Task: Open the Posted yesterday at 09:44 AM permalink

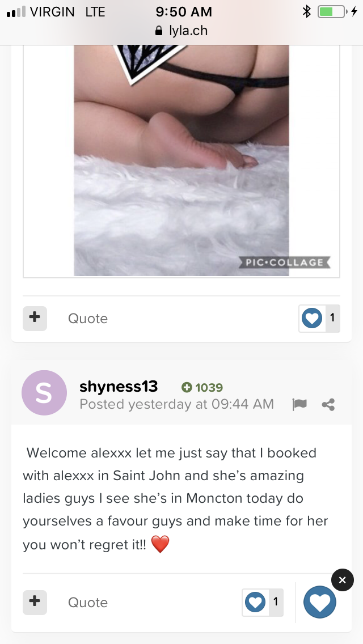Action: (x=177, y=404)
